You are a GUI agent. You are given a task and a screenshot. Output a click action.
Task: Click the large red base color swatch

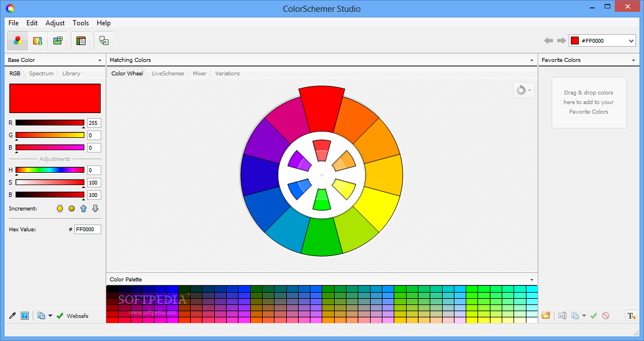point(55,98)
